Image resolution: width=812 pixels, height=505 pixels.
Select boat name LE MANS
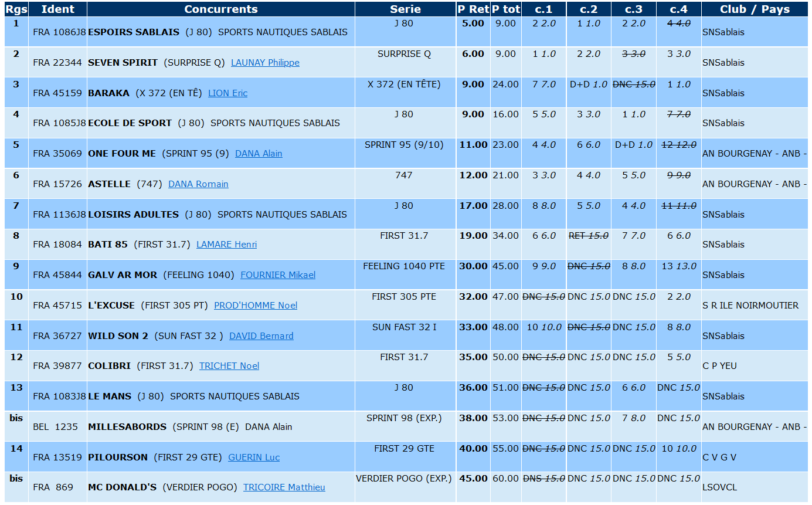pos(110,396)
